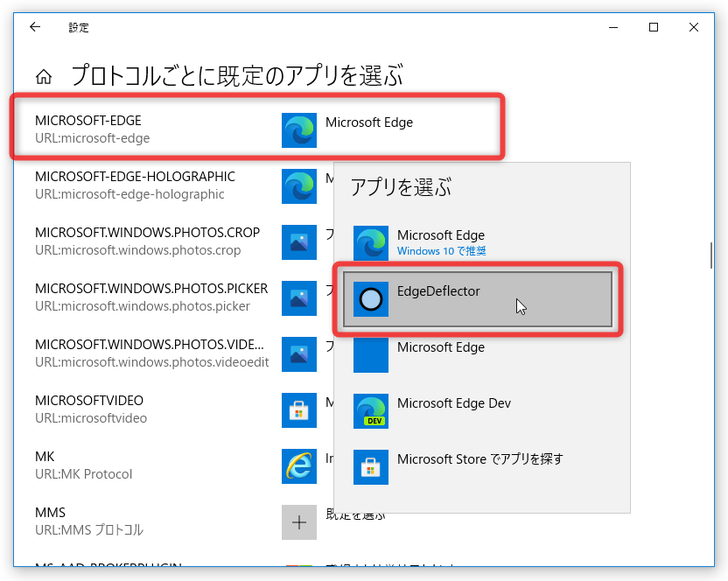Click Store icon for MICROSOFTVIDEO protocol
The width and height of the screenshot is (728, 581).
pos(299,410)
